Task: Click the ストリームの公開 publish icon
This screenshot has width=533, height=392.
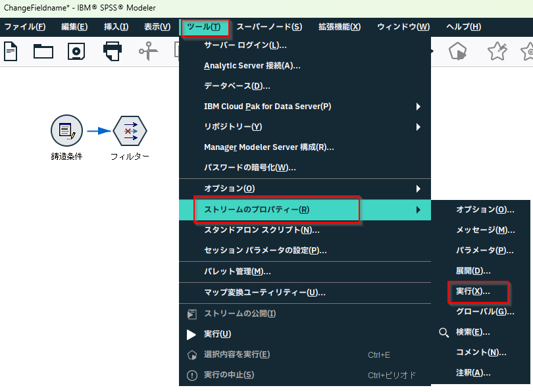Action: point(191,314)
